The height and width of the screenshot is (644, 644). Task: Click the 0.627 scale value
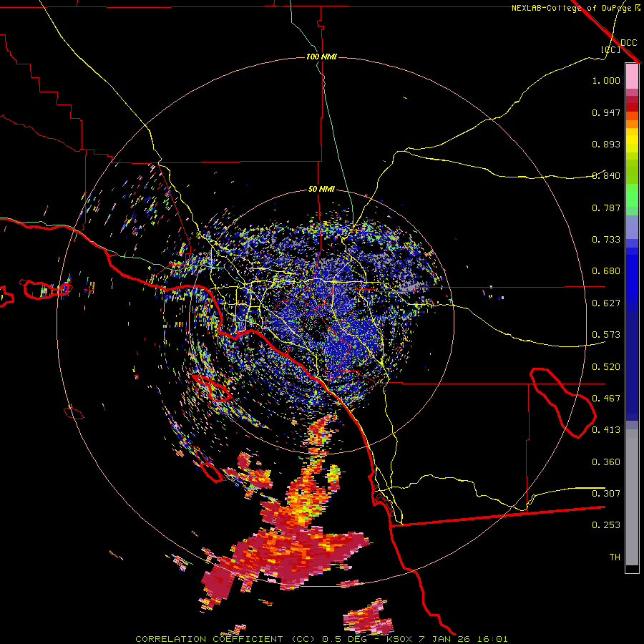click(x=606, y=303)
